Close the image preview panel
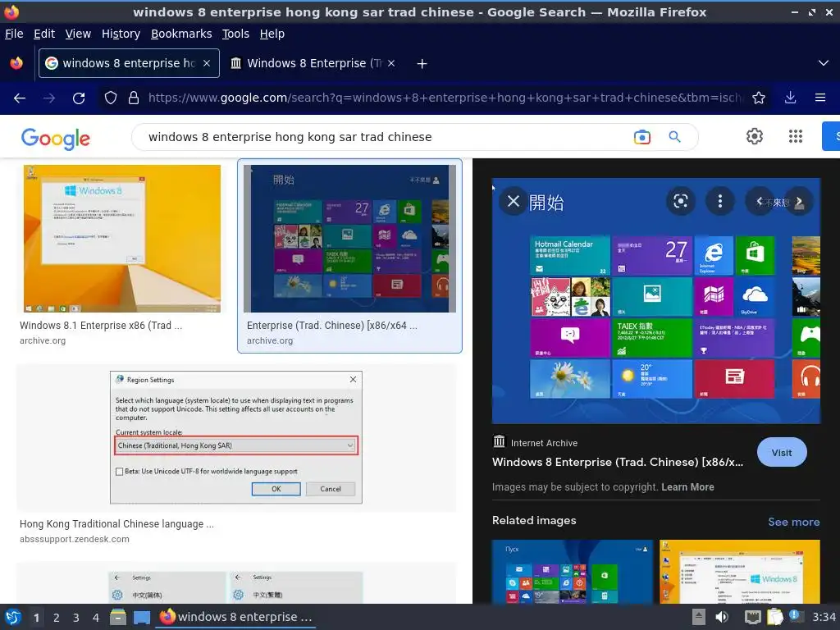 pyautogui.click(x=514, y=202)
